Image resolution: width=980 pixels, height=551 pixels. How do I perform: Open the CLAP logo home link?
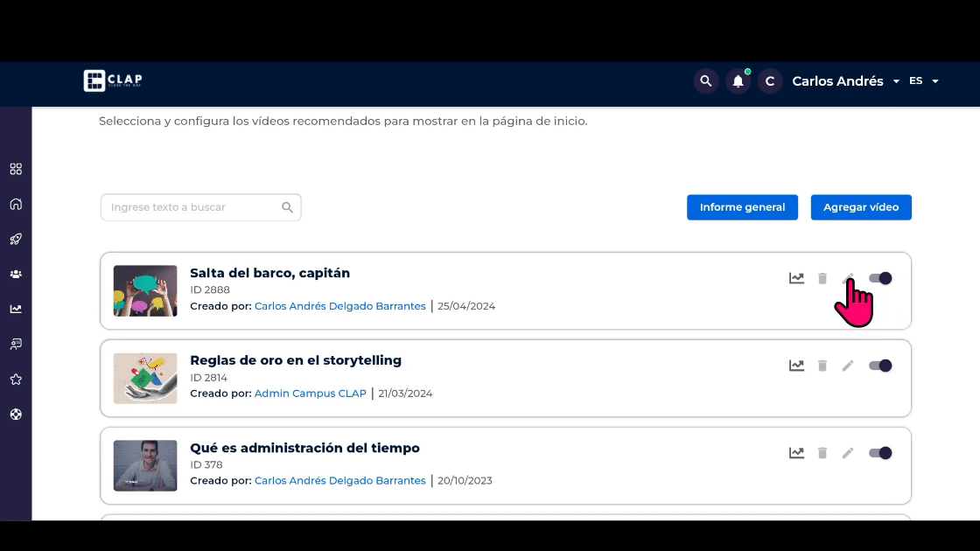(x=113, y=80)
